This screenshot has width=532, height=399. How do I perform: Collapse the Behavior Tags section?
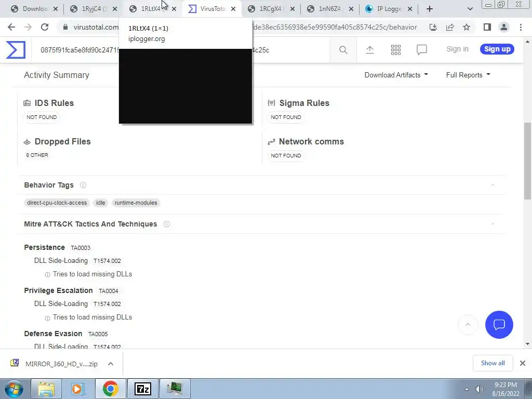pyautogui.click(x=493, y=185)
